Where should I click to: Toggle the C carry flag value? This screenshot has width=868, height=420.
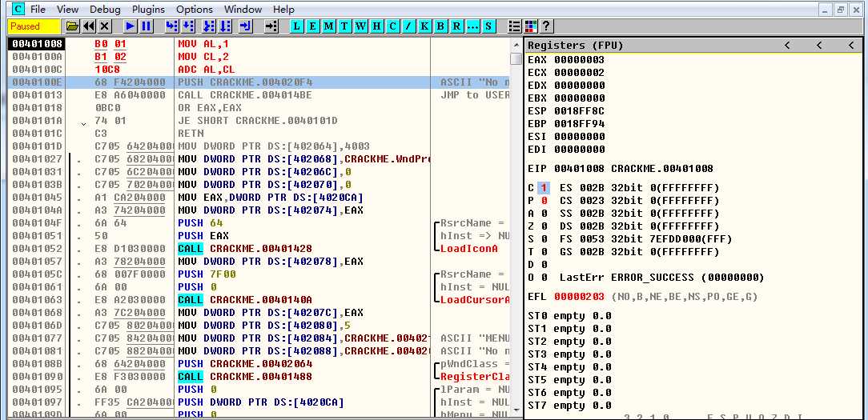(x=543, y=188)
